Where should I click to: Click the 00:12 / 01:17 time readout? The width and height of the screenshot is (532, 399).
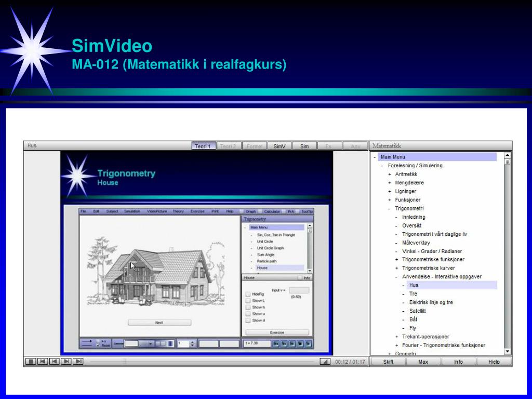[x=350, y=362]
